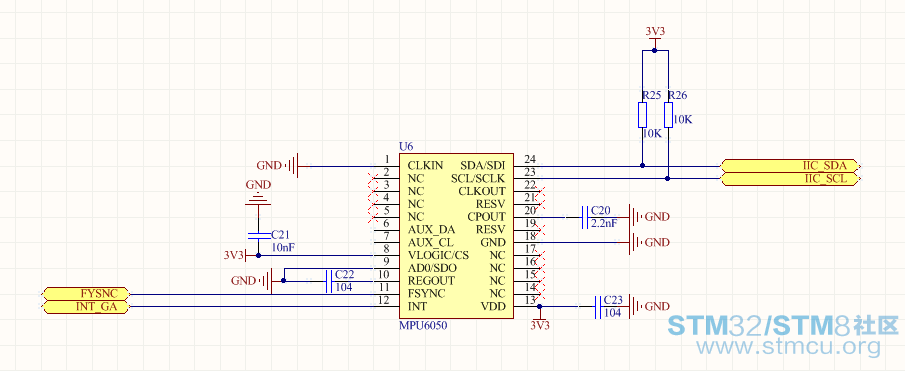The width and height of the screenshot is (905, 371).
Task: Click the 2.2nF value of C20
Action: [x=605, y=223]
